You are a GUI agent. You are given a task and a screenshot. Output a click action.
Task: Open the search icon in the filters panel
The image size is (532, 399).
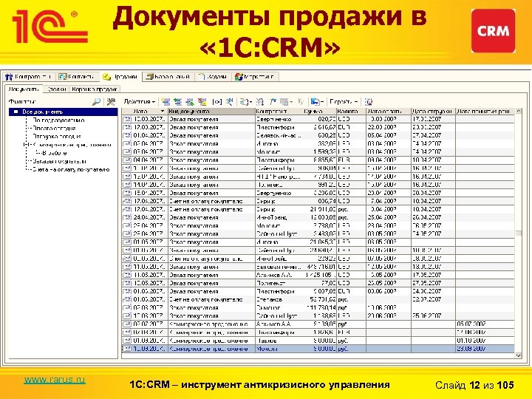[x=96, y=101]
